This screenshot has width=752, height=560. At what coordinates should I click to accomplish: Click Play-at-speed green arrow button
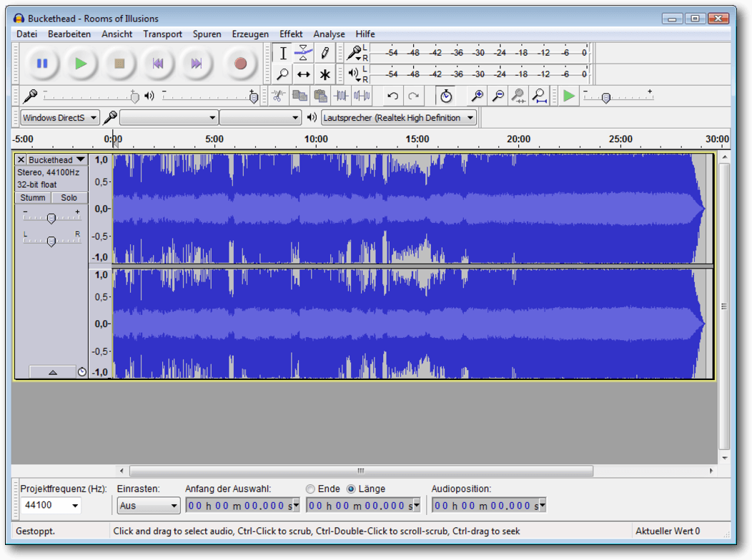[x=569, y=96]
